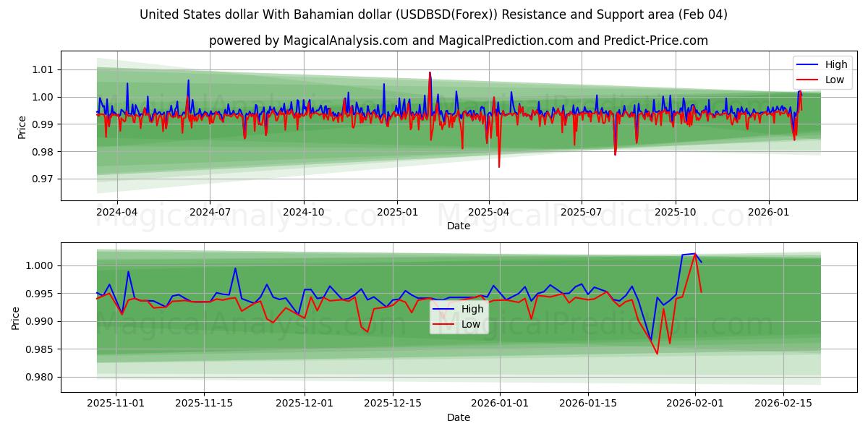Toggle High visibility in top chart legend
Screen dimensions: 868x434
[832, 64]
